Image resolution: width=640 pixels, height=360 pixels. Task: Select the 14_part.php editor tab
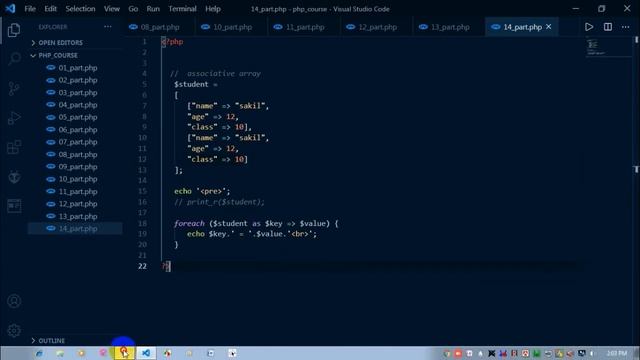522,27
